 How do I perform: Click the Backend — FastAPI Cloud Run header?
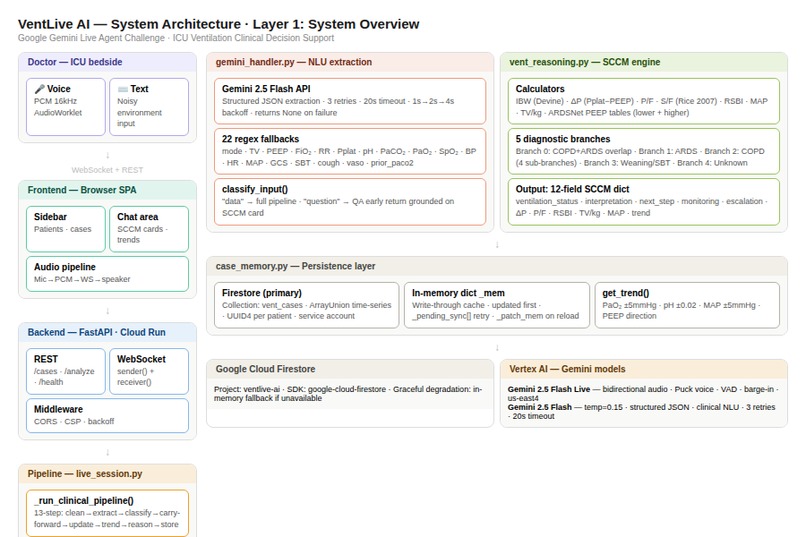107,332
